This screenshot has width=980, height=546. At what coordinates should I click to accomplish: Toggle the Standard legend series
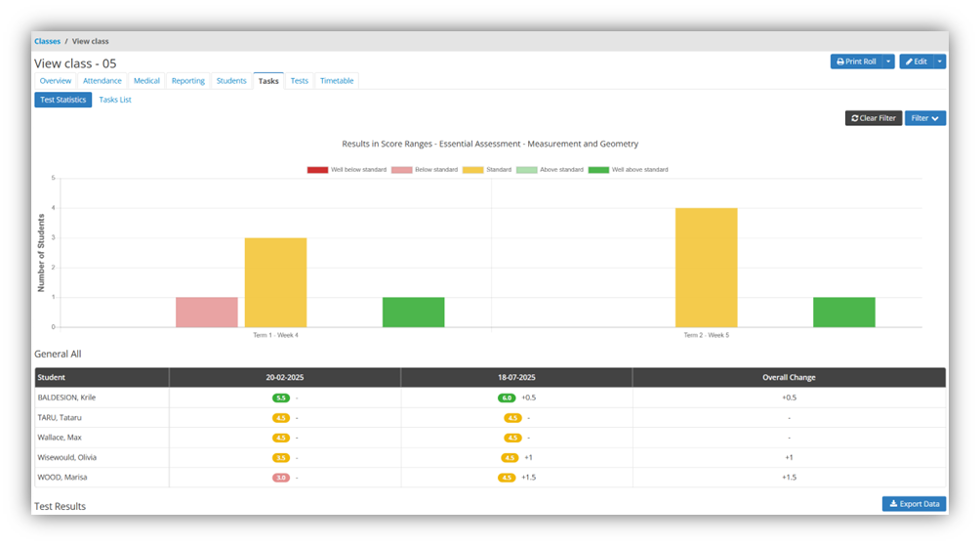[x=472, y=170]
